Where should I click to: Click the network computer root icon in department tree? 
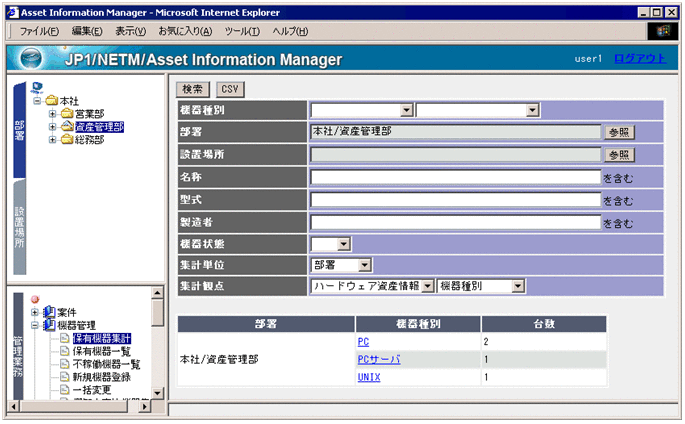click(x=37, y=88)
